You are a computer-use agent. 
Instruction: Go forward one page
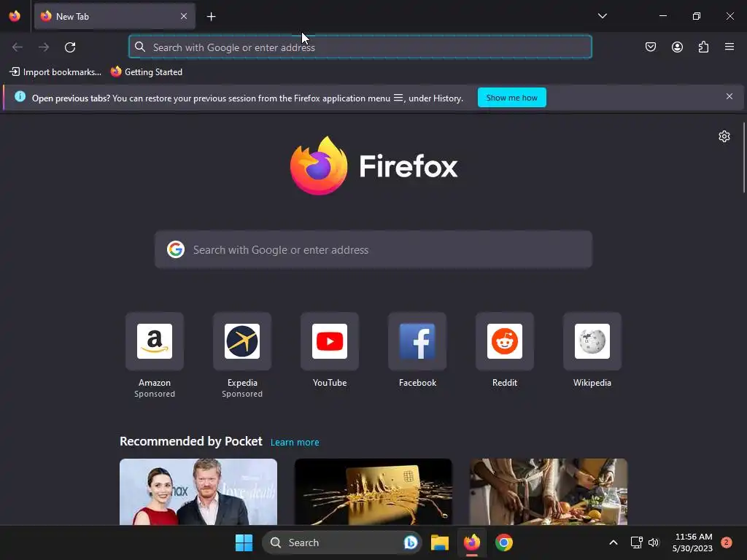[44, 47]
